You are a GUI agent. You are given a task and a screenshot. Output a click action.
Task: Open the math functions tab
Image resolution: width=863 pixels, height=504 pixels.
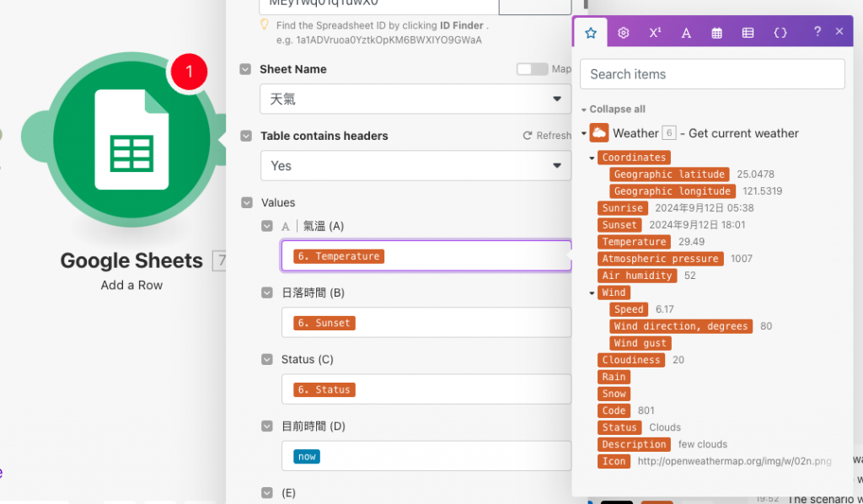point(654,33)
